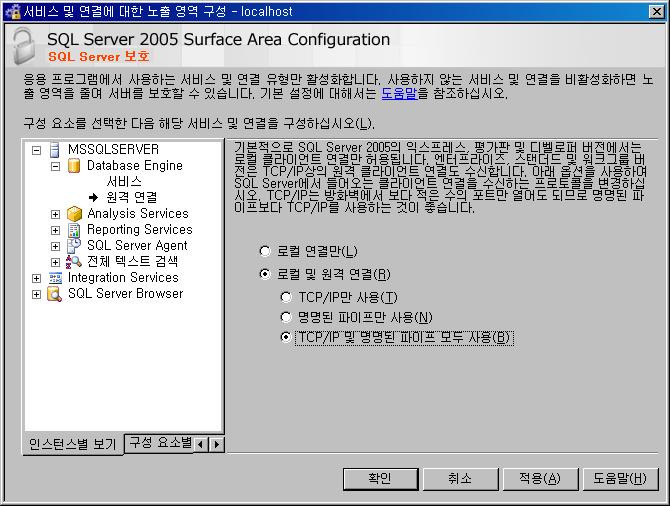
Task: Click the right tab scroll arrow
Action: [x=217, y=444]
